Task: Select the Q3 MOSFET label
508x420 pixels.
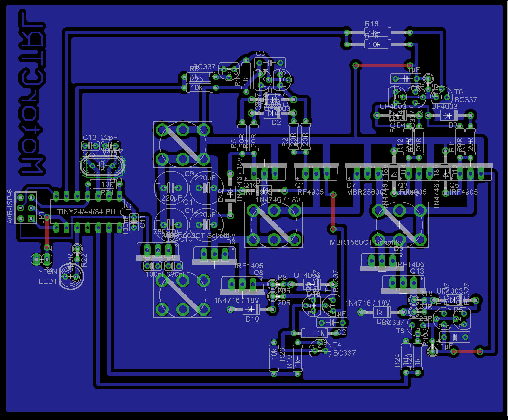Action: click(x=402, y=185)
